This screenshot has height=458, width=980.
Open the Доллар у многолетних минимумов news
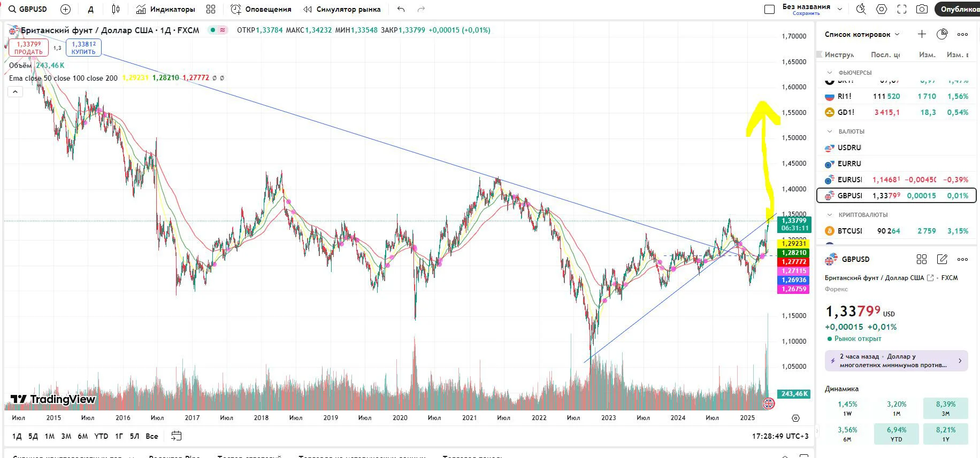[896, 361]
